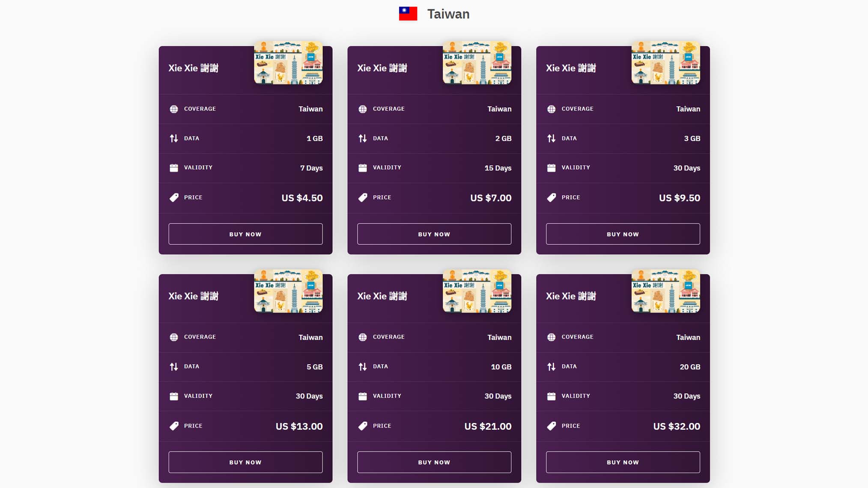Click the 7 Days validity value
The height and width of the screenshot is (488, 868).
click(x=311, y=168)
